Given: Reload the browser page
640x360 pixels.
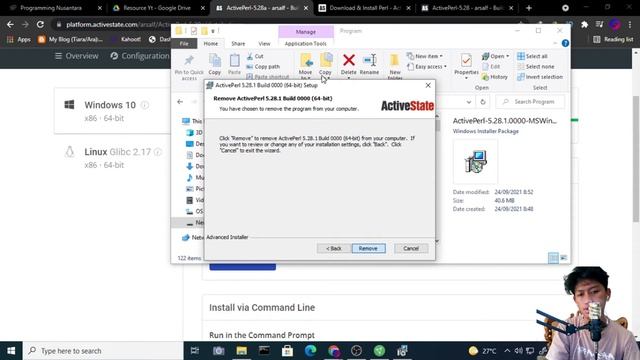Looking at the screenshot, I should click(x=40, y=24).
